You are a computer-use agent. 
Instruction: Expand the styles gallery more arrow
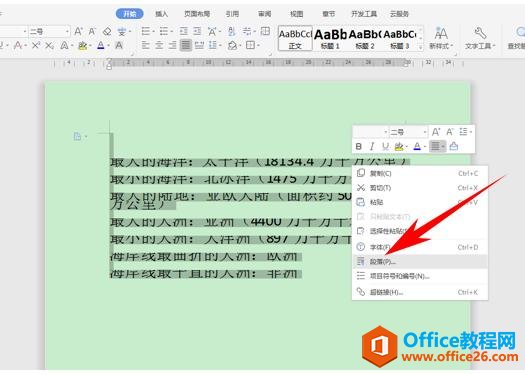coord(421,48)
